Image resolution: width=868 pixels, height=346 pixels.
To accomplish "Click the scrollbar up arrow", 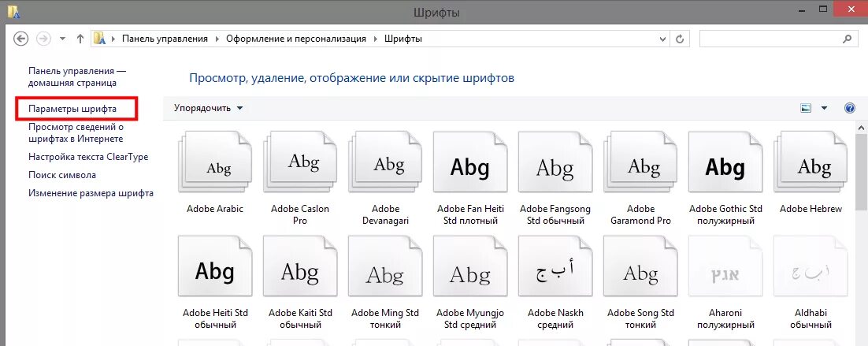I will 862,127.
